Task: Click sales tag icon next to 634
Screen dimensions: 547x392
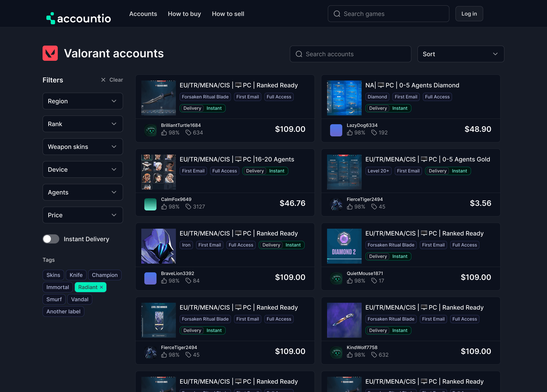Action: click(188, 133)
